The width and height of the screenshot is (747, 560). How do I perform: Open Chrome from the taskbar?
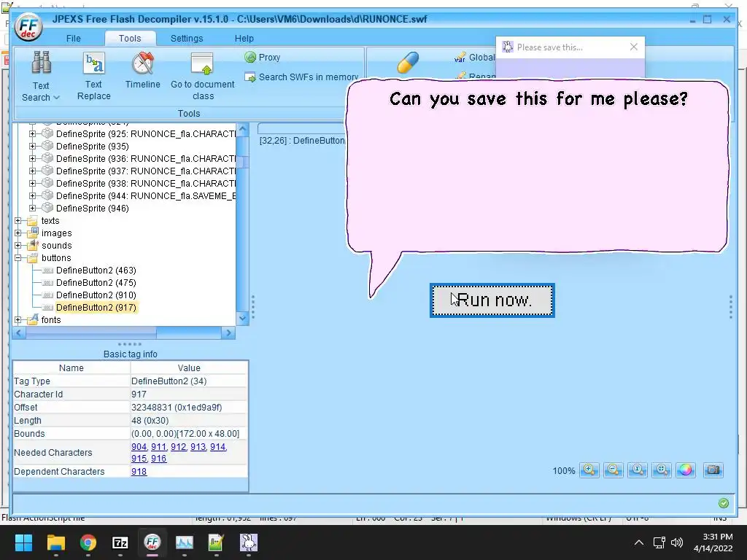coord(88,542)
